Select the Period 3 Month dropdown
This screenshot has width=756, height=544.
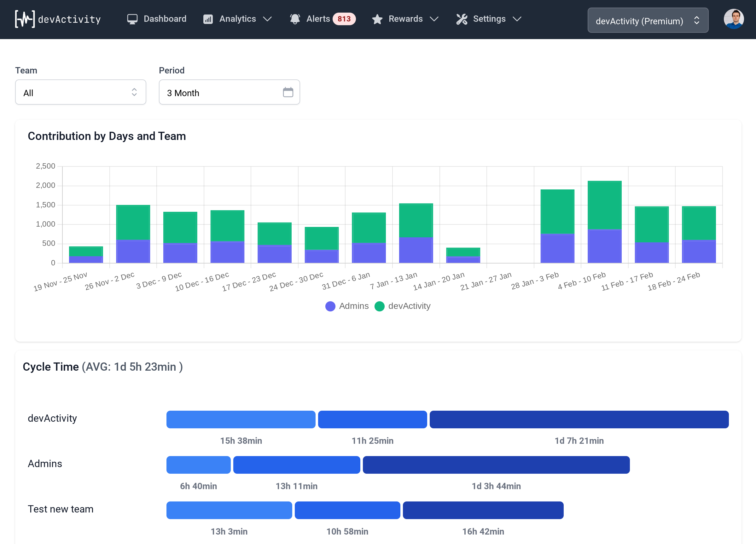point(229,92)
